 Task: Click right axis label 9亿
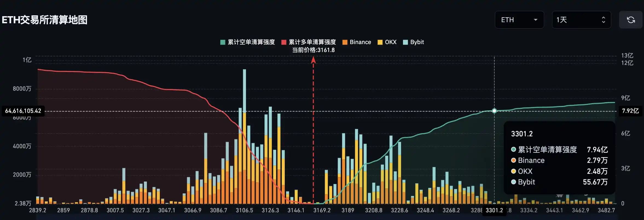point(626,98)
